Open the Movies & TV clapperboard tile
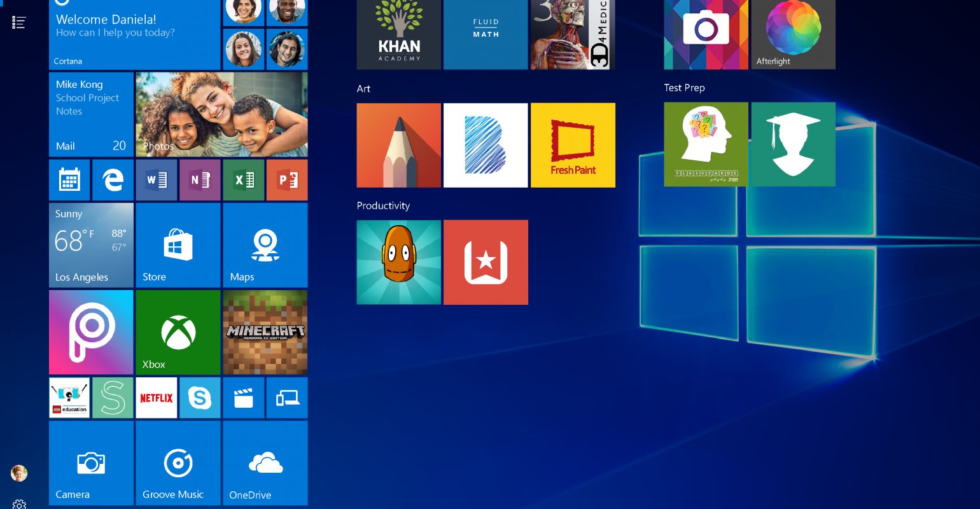 (x=244, y=398)
